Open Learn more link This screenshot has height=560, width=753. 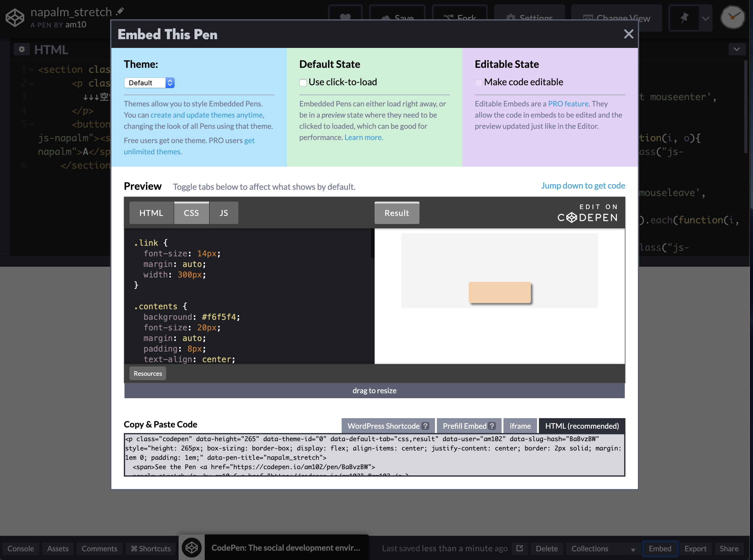(363, 137)
